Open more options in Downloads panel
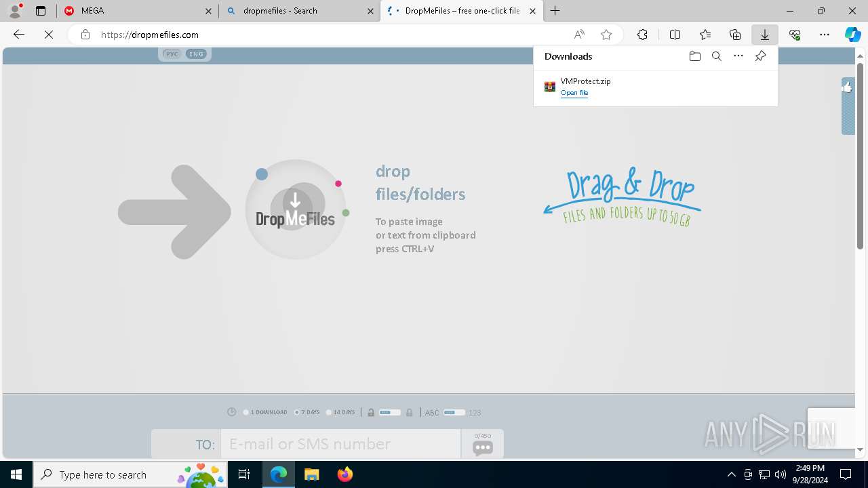 (x=738, y=56)
